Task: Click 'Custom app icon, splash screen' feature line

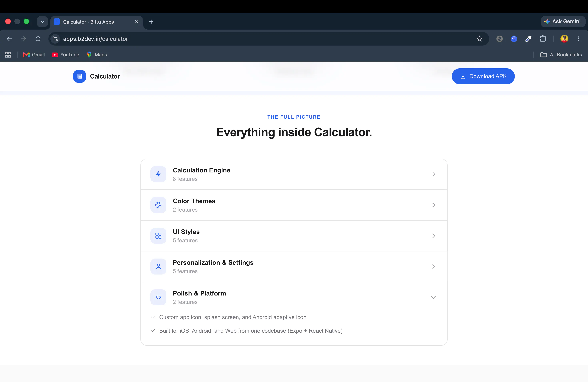Action: (x=233, y=317)
